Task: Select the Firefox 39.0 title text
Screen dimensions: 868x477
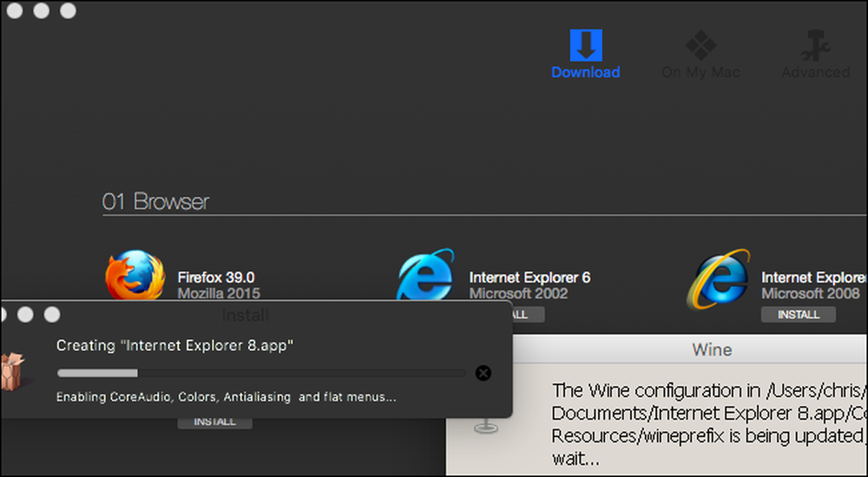Action: pyautogui.click(x=216, y=278)
